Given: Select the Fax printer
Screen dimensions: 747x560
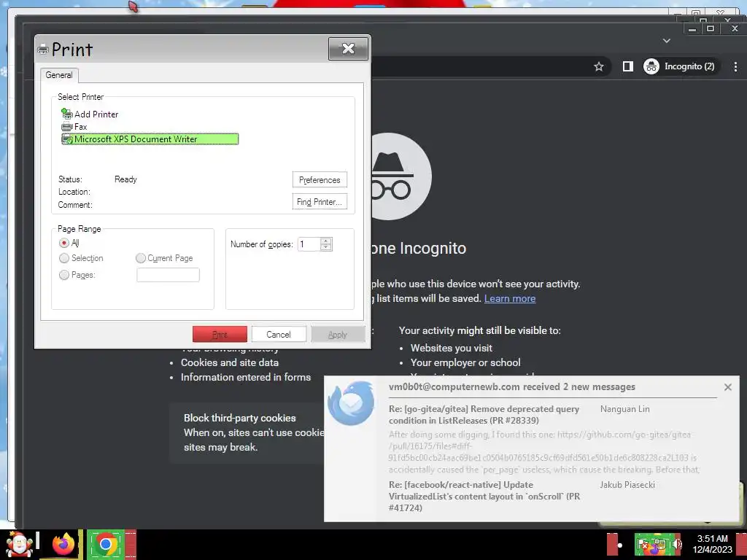Looking at the screenshot, I should (x=74, y=127).
